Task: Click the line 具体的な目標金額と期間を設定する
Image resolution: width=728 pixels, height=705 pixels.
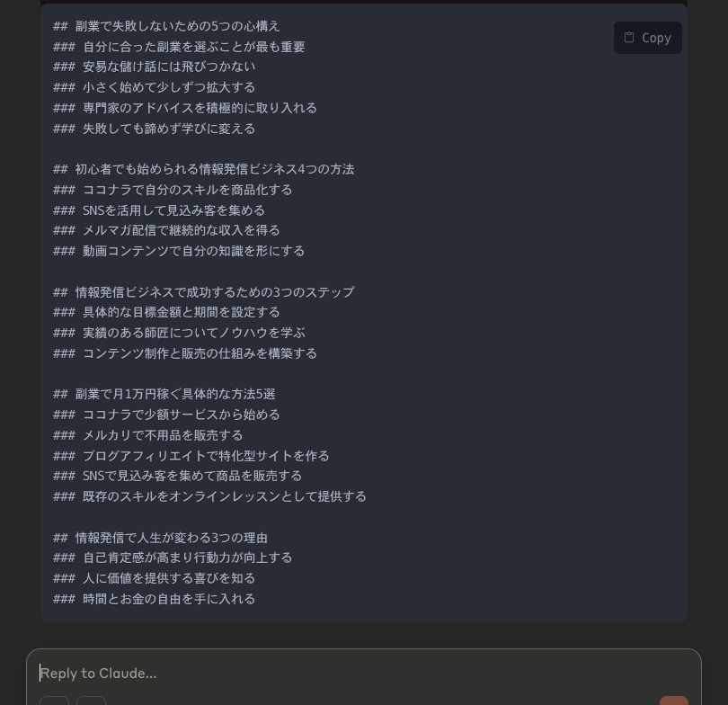Action: coord(181,312)
